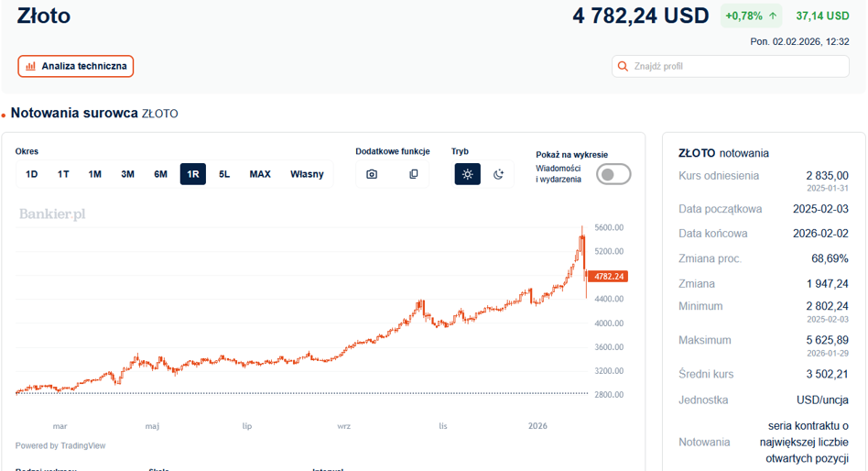The width and height of the screenshot is (868, 471).
Task: Take chart screenshot with camera icon
Action: [372, 174]
